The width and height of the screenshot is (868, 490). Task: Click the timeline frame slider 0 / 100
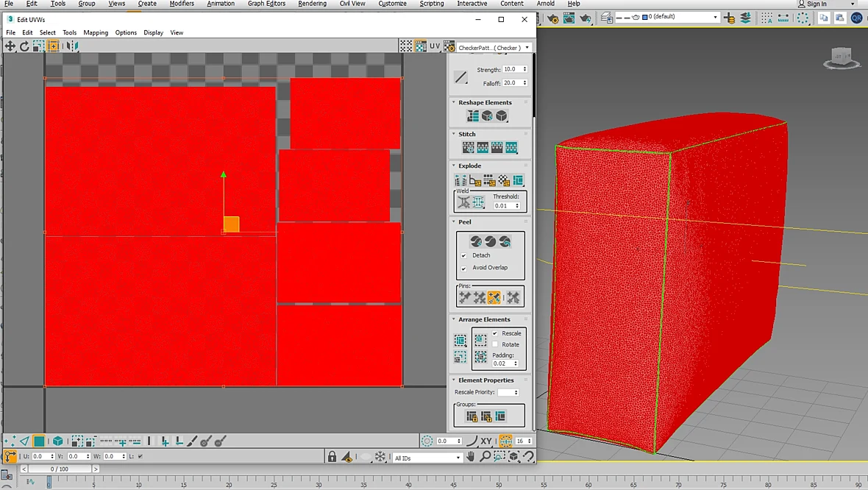(60, 469)
